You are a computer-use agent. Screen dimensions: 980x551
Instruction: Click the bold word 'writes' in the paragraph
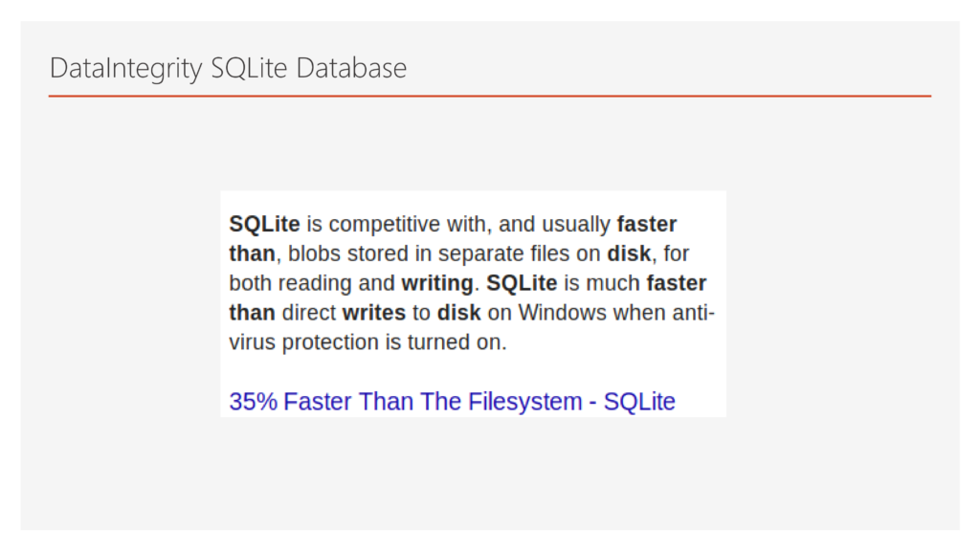[375, 314]
